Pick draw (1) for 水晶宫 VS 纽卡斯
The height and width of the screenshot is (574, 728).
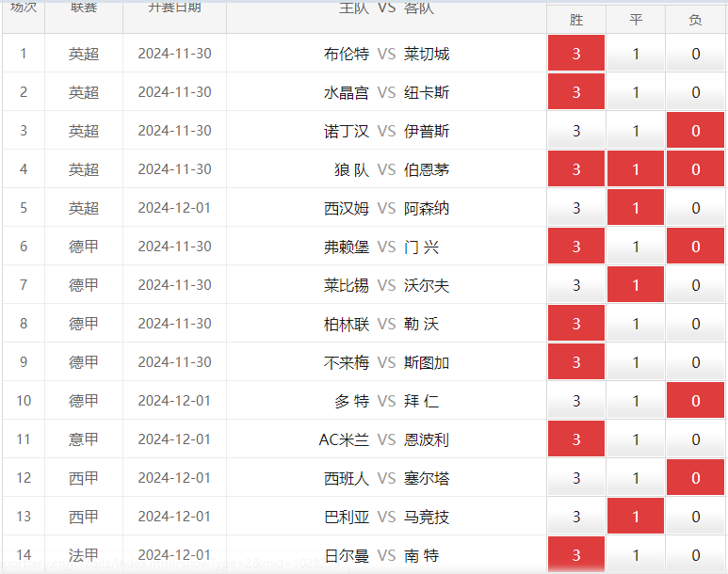point(636,91)
